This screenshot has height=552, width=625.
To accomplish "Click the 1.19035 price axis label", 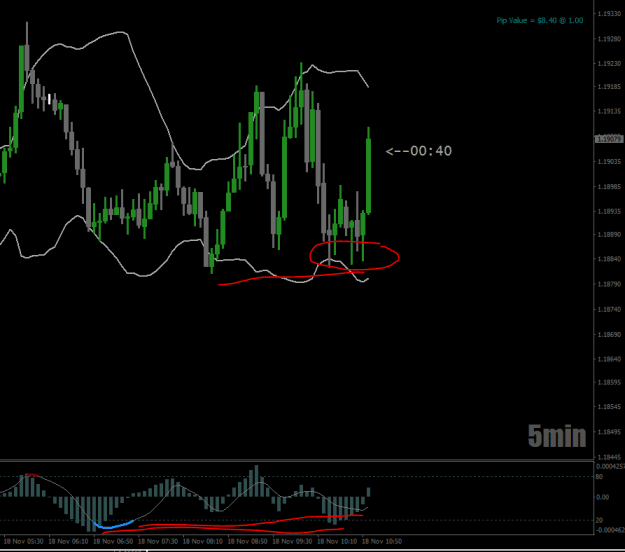I will click(x=609, y=161).
